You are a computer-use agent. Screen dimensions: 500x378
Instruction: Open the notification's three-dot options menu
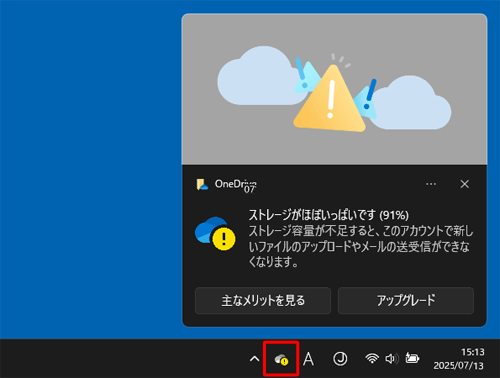tap(431, 184)
